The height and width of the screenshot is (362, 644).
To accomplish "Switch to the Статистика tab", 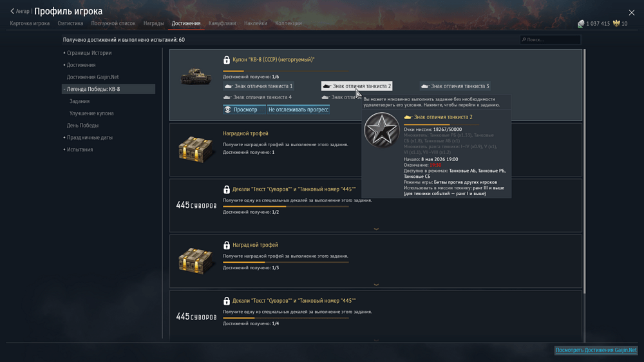I will coord(70,23).
